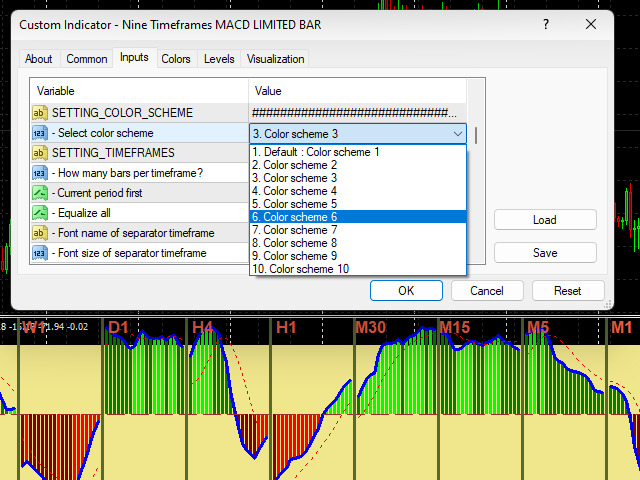The height and width of the screenshot is (480, 640).
Task: Click the Select color scheme integer icon
Action: point(40,133)
